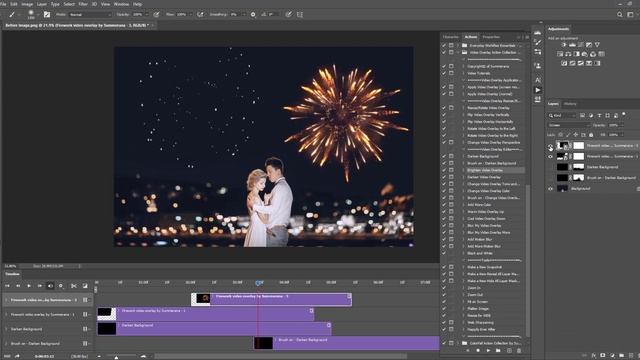Select Darken Background clip in timeline

[x=214, y=329]
